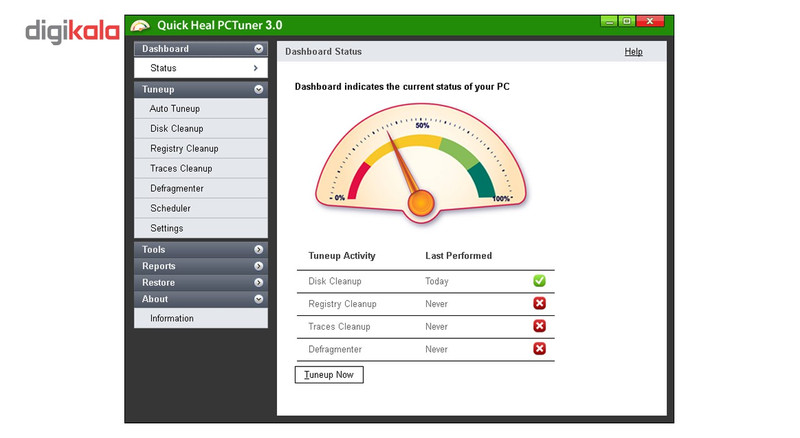Open Tuneup Settings
This screenshot has height=438, width=800.
coord(201,228)
